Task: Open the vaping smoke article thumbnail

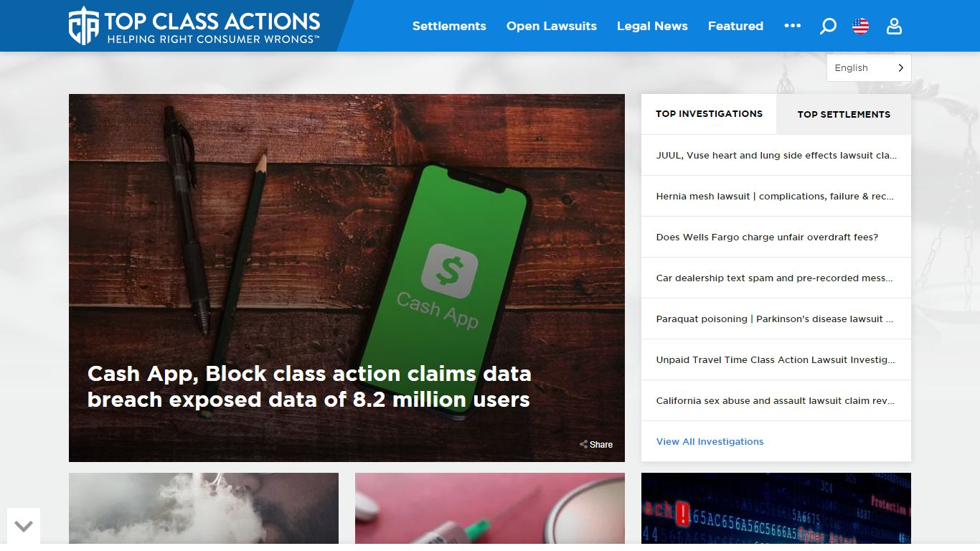Action: 204,508
